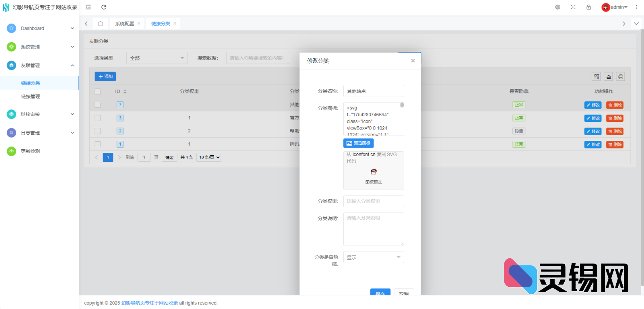Open the 分类是否隐藏 dropdown showing 显示
This screenshot has height=309, width=644.
(373, 257)
